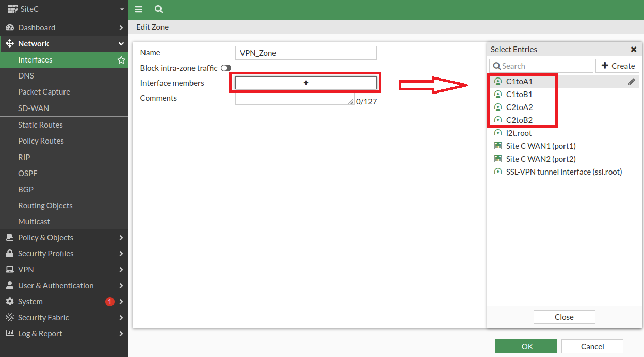Toggle the favorite star next to Interfaces
The height and width of the screenshot is (357, 644).
121,60
